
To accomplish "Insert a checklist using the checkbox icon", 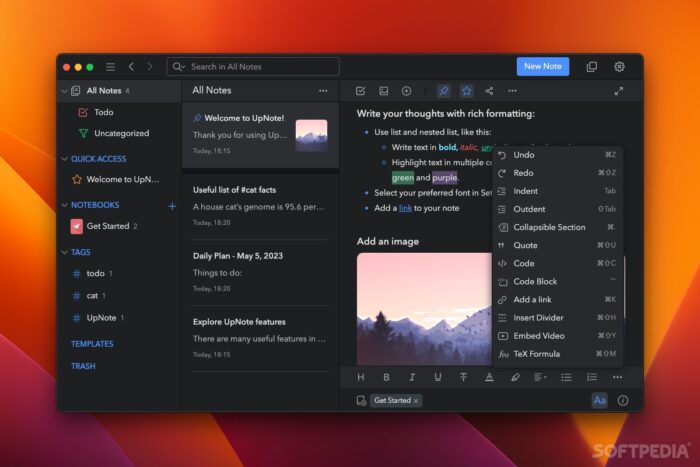I will coord(360,91).
